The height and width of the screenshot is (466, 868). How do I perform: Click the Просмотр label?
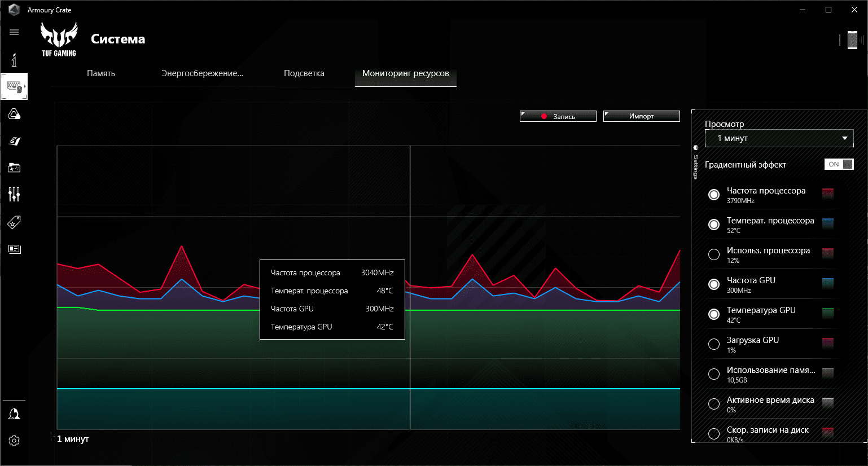pos(724,124)
